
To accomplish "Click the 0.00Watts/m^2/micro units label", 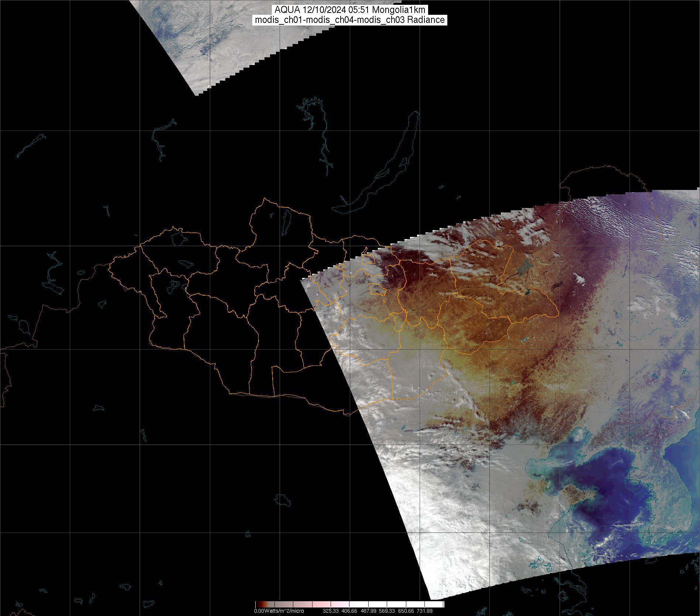I will pyautogui.click(x=279, y=611).
